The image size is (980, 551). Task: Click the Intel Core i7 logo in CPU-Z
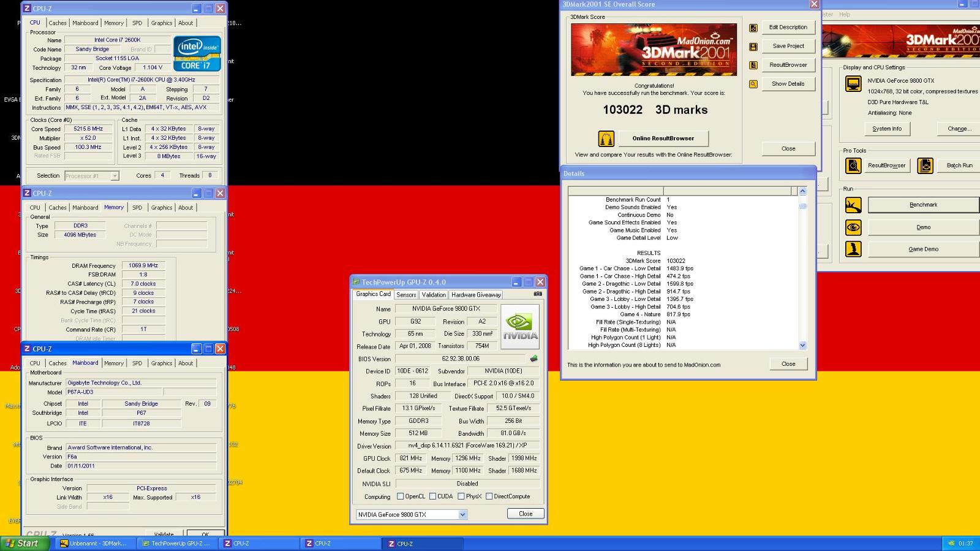coord(197,54)
